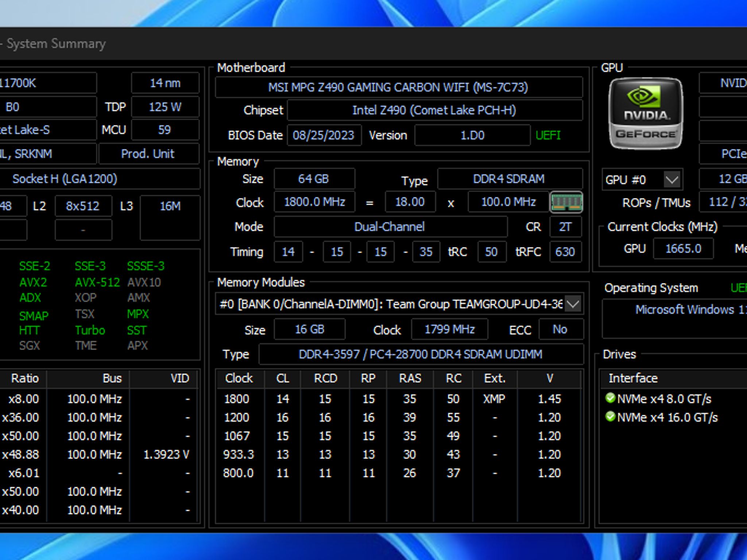
Task: Click the tRFC value 630
Action: (x=565, y=252)
